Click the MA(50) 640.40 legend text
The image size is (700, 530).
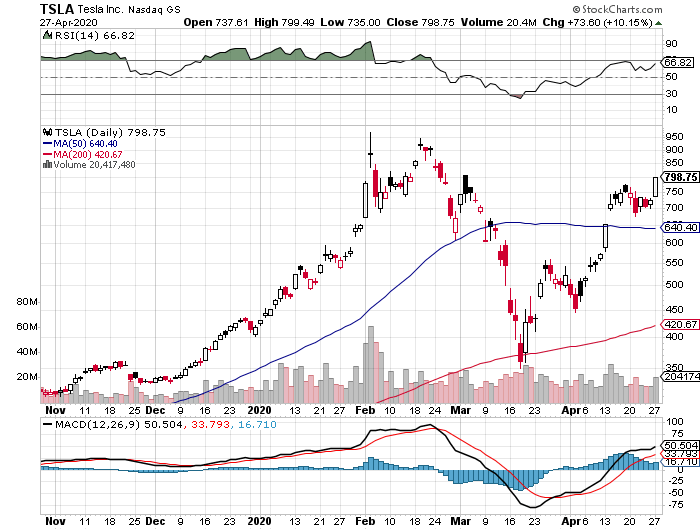click(85, 143)
